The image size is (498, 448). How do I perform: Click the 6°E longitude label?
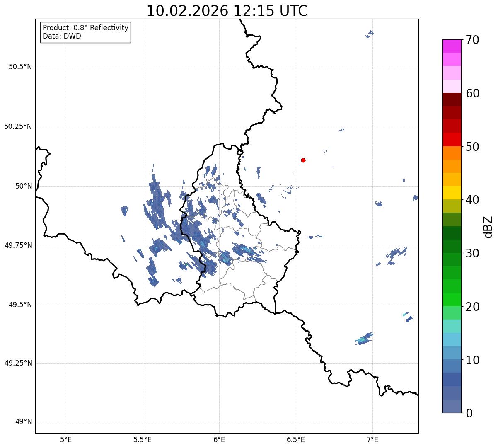point(219,440)
